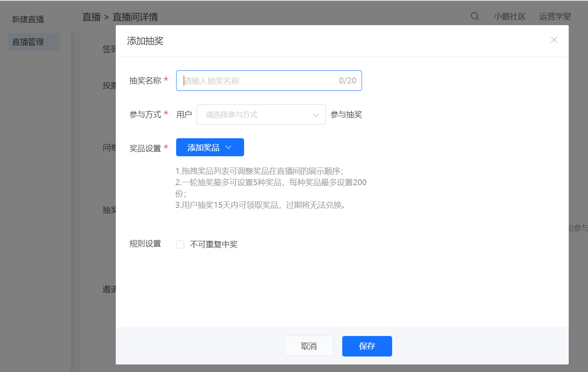This screenshot has height=372, width=588.
Task: Click the search magnifier icon in header
Action: (475, 16)
